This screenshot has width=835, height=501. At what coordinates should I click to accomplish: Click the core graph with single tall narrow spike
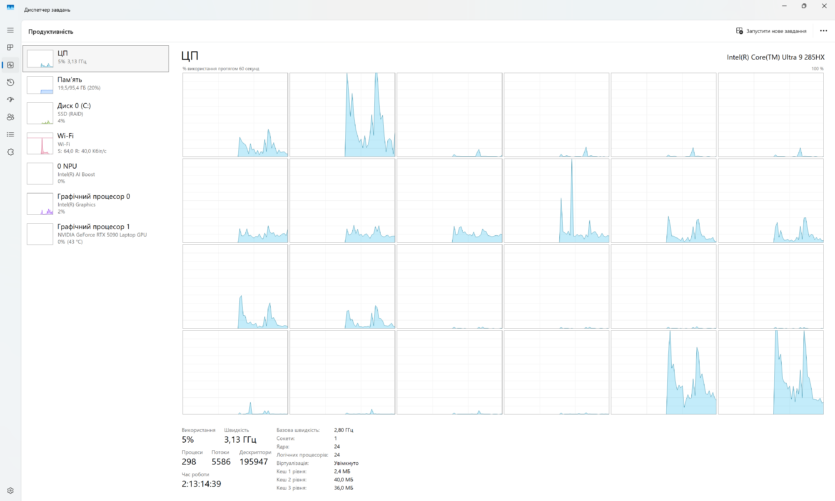click(x=556, y=201)
